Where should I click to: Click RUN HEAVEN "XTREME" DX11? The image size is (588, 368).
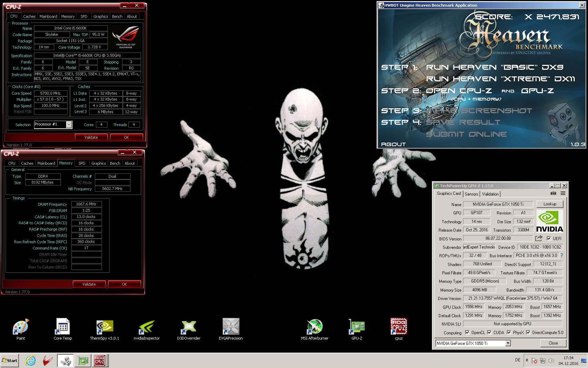click(500, 79)
